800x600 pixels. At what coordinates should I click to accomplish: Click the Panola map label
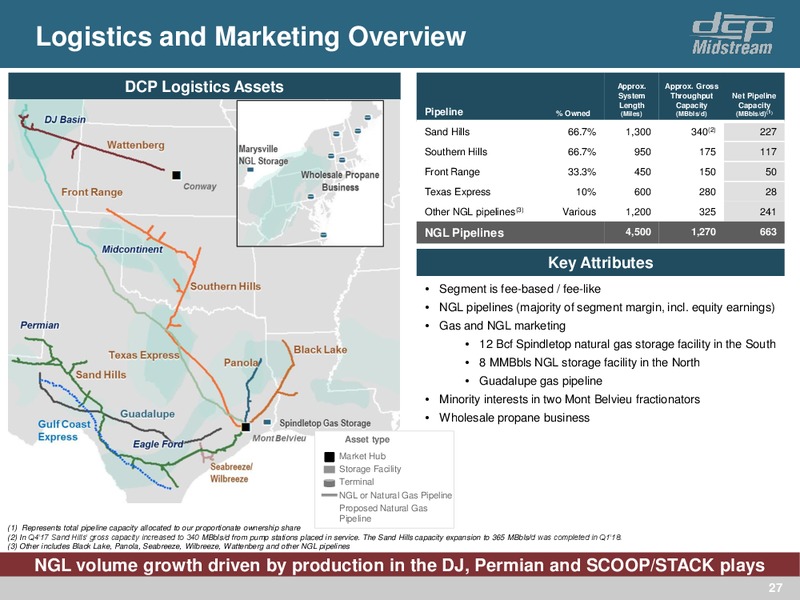pyautogui.click(x=241, y=362)
